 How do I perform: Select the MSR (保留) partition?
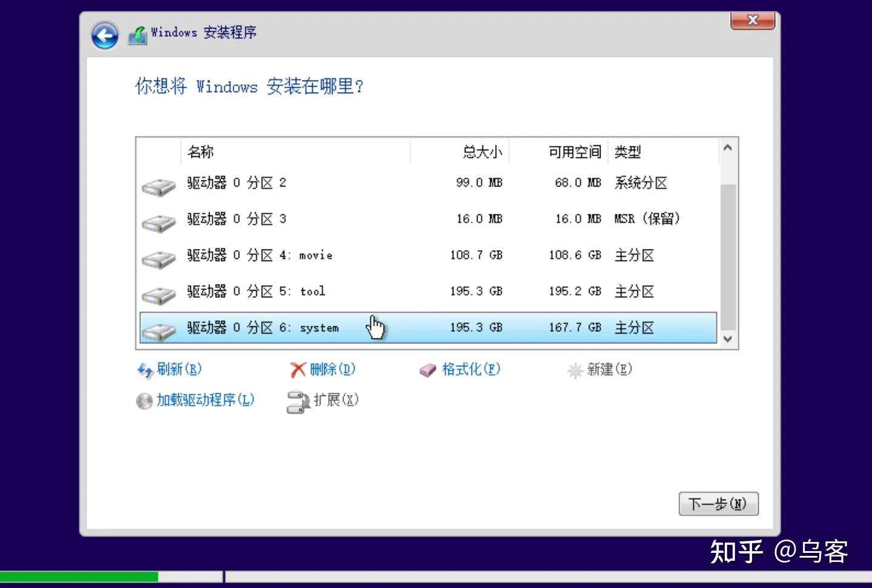coord(424,219)
